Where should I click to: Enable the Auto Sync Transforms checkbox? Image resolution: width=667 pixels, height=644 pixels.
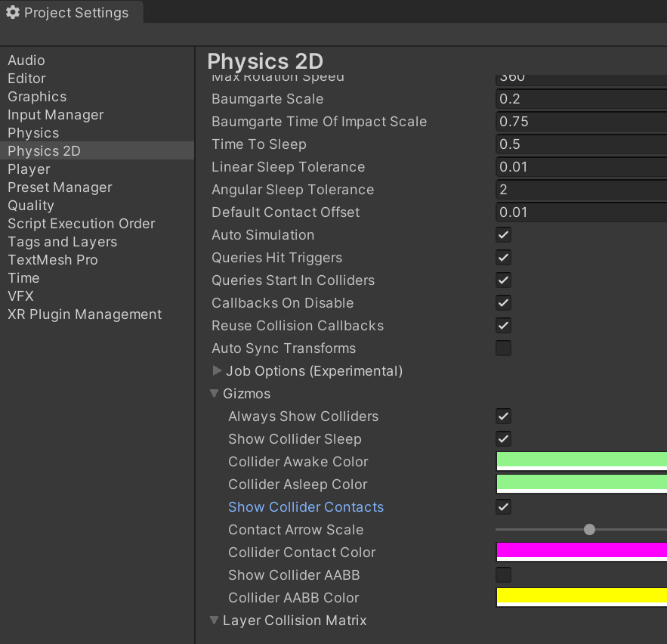point(503,348)
